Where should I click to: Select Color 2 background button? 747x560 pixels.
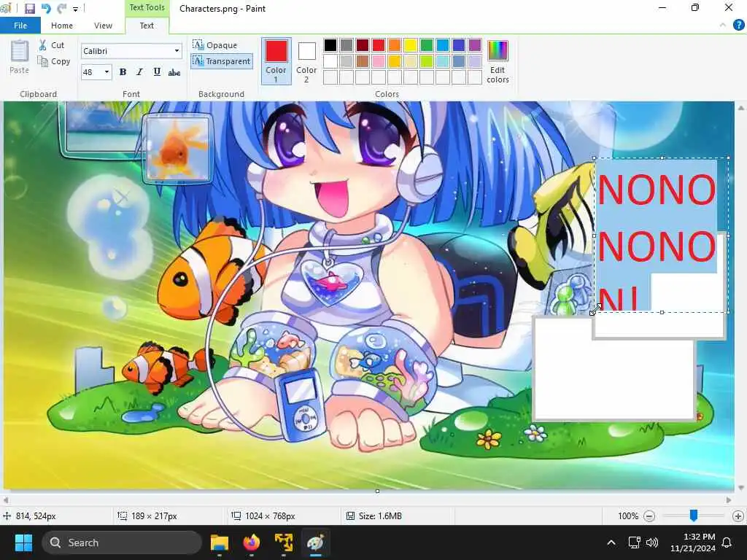306,61
